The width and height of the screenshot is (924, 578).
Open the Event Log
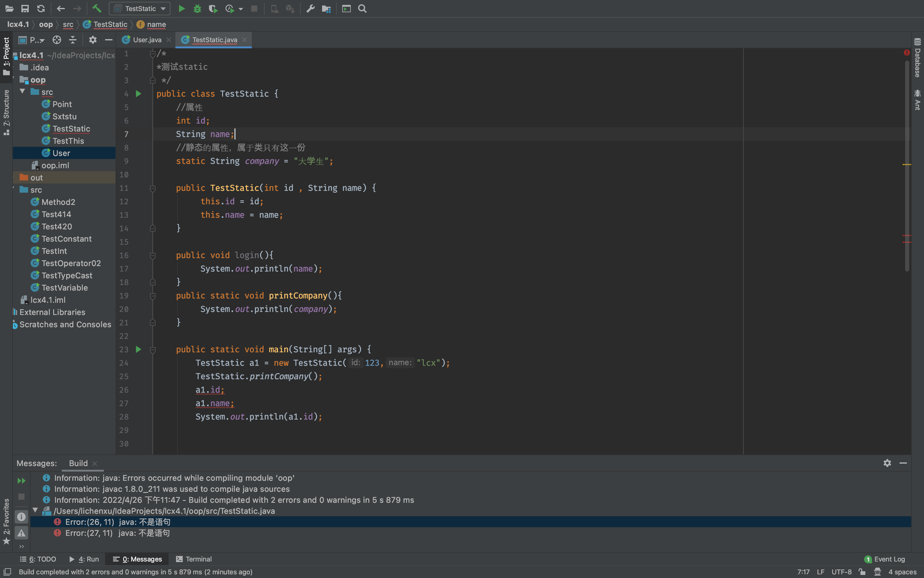point(885,559)
